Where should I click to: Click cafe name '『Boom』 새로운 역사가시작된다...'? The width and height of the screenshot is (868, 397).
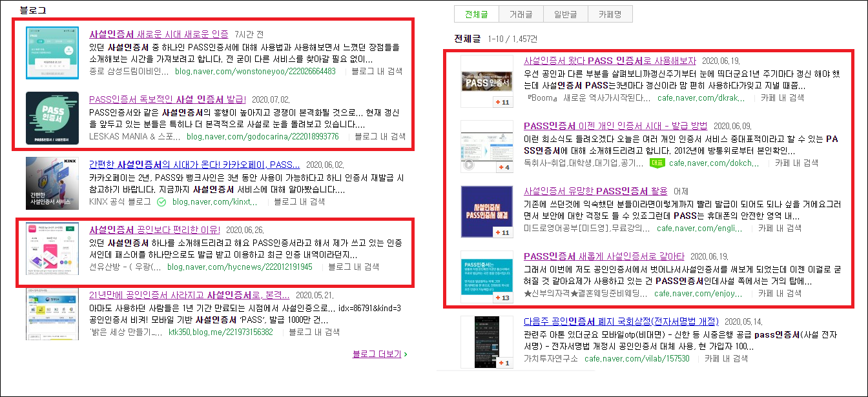click(587, 98)
